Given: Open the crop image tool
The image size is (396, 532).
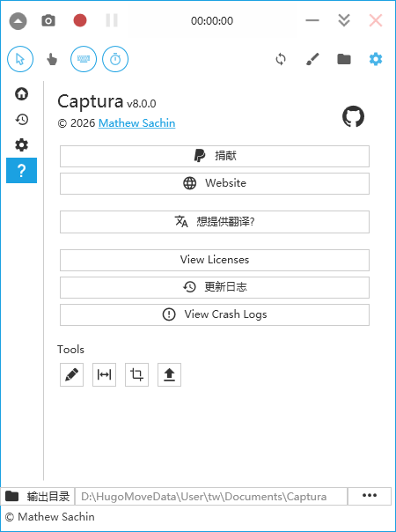Looking at the screenshot, I should pyautogui.click(x=136, y=374).
